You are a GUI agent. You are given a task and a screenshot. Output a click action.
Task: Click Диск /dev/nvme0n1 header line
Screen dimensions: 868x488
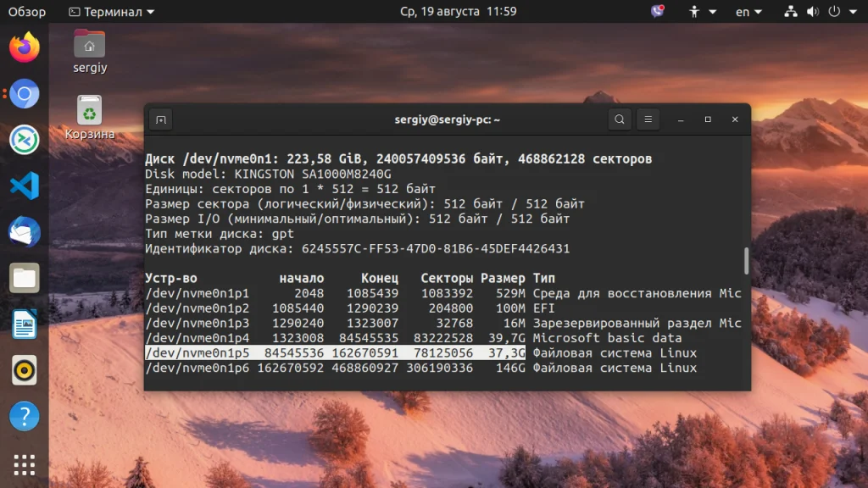[x=398, y=158]
